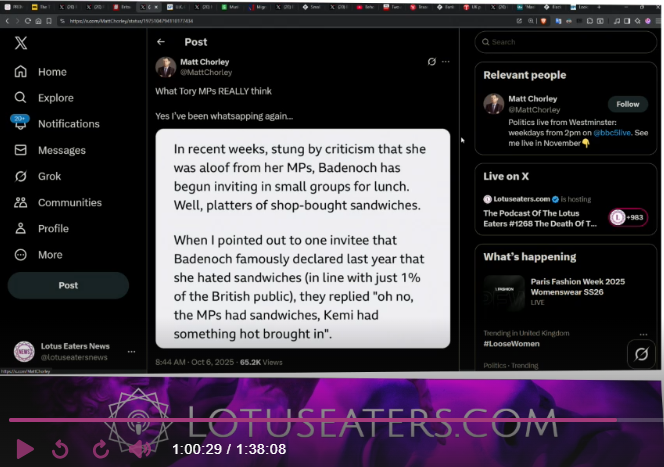Rewind the video with the back-skip icon
The image size is (664, 467).
point(60,449)
